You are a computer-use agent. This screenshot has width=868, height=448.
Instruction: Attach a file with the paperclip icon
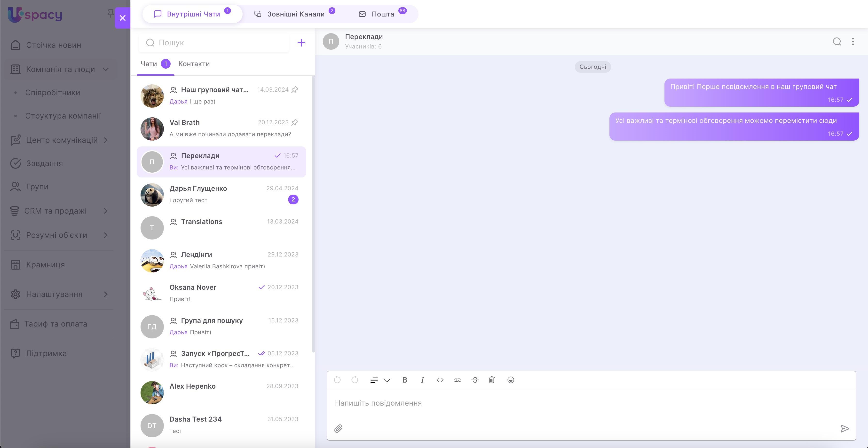[338, 428]
